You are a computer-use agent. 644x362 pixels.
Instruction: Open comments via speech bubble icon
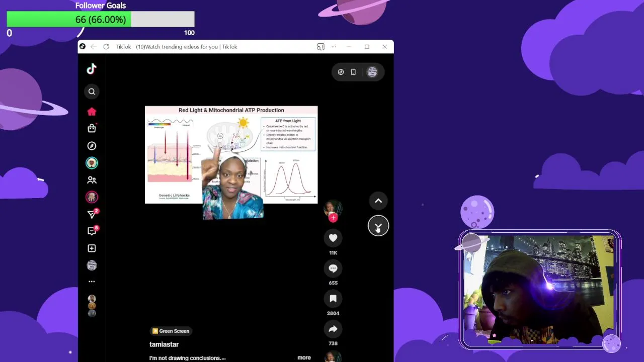[333, 268]
